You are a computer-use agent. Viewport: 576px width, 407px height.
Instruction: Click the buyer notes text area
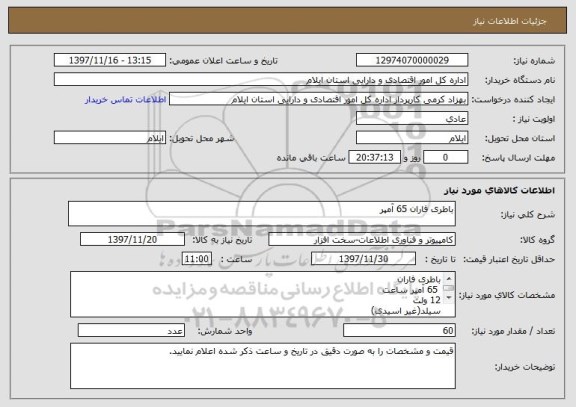263,366
